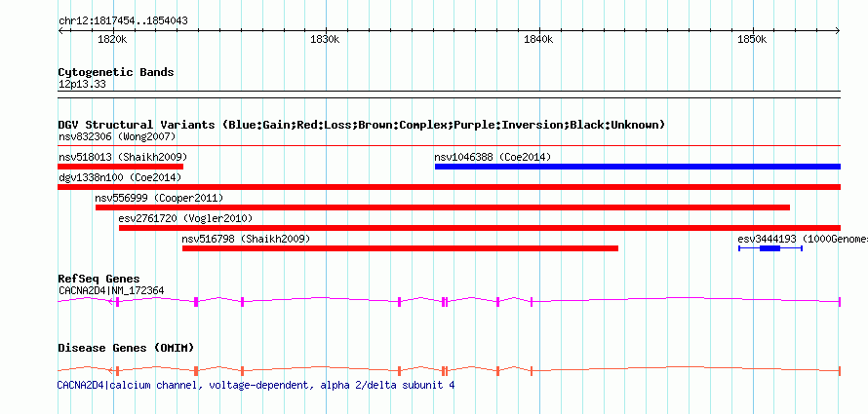Click the Disease Genes (OMIM) track title
868x414 pixels.
pos(126,348)
